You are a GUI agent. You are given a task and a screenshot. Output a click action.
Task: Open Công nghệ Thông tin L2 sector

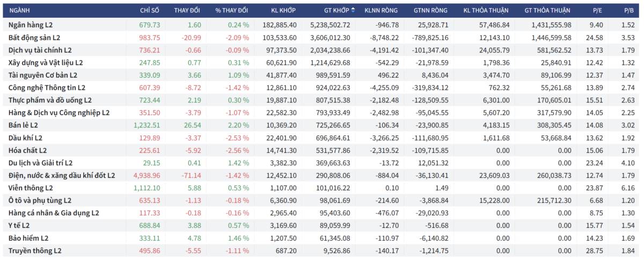click(322, 87)
